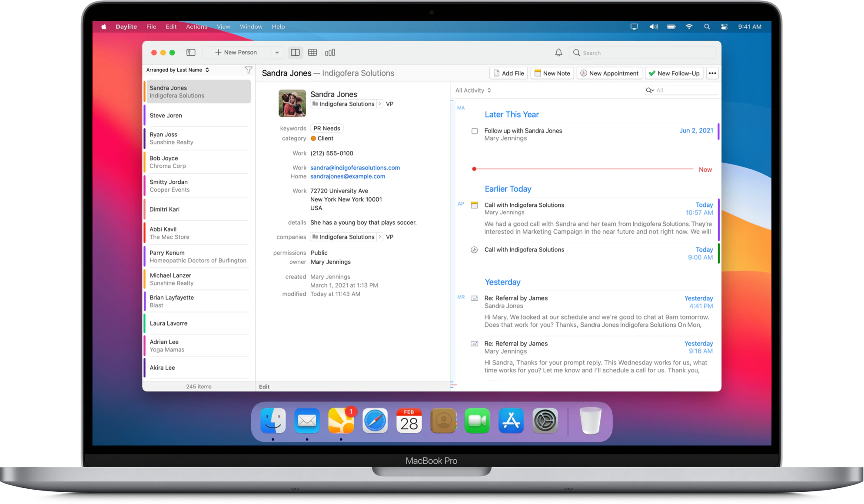Change the Arranged by Last Name sorting
Viewport: 864px width, 504px height.
tap(177, 70)
